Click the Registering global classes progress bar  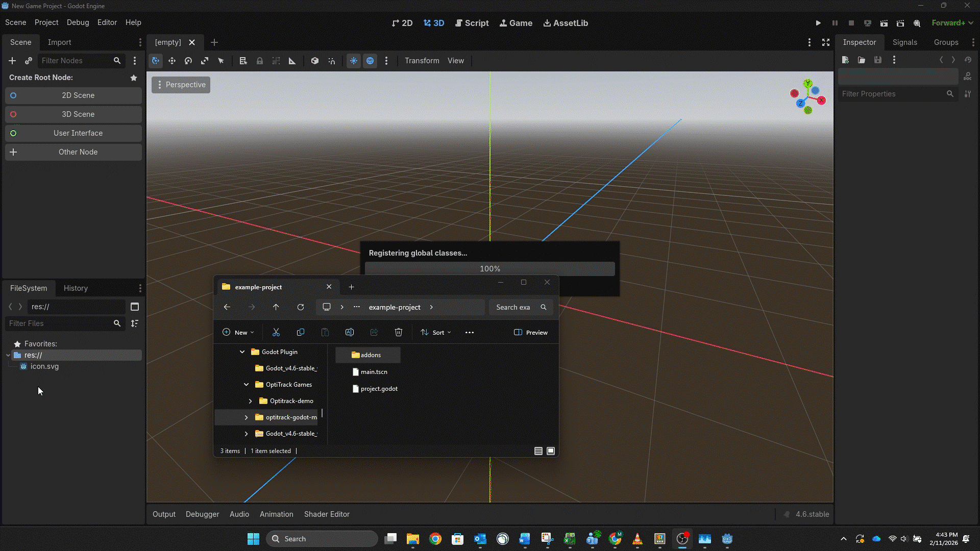(489, 268)
